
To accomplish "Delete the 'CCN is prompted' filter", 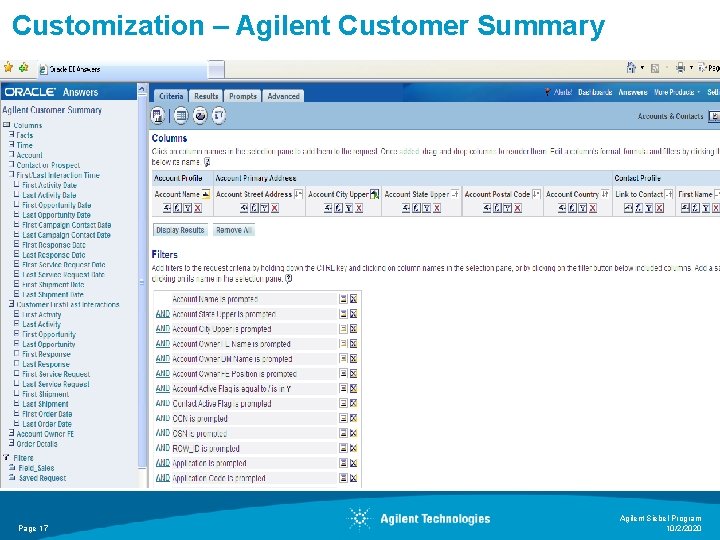I will tap(353, 418).
